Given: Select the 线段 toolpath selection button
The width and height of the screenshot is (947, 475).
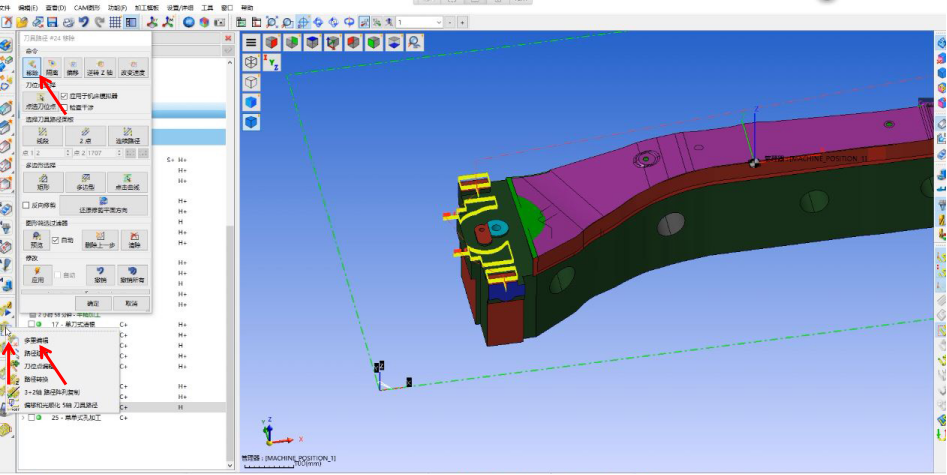Looking at the screenshot, I should coord(42,135).
